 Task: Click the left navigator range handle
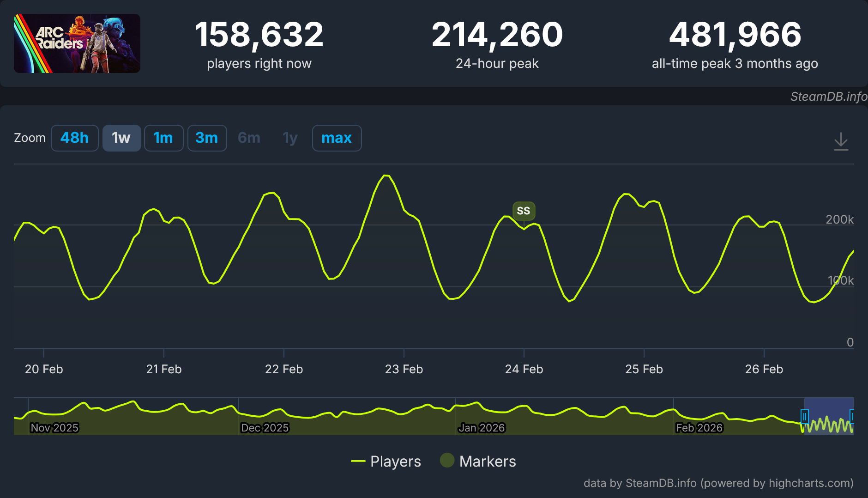(x=805, y=417)
